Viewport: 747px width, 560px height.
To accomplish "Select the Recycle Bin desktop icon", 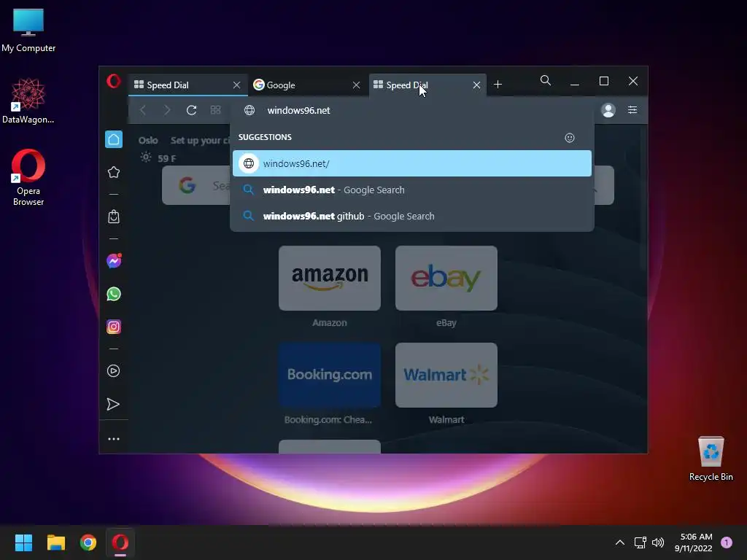I will (x=711, y=459).
